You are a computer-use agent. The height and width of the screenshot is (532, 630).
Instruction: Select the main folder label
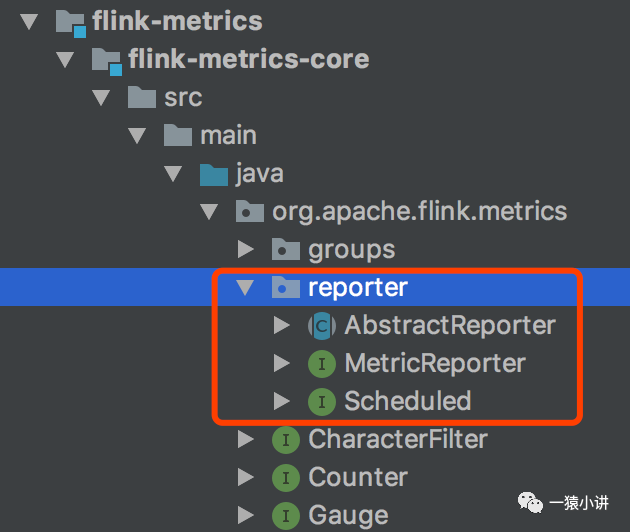click(x=228, y=136)
